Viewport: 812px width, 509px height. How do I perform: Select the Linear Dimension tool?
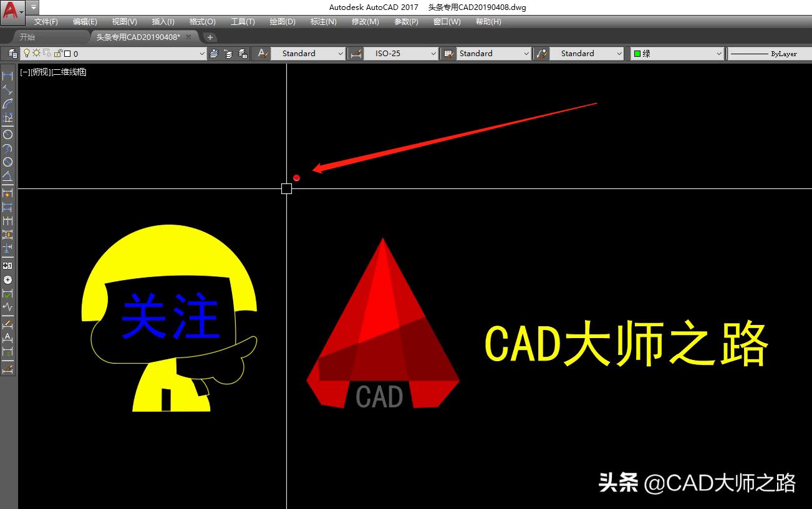8,75
